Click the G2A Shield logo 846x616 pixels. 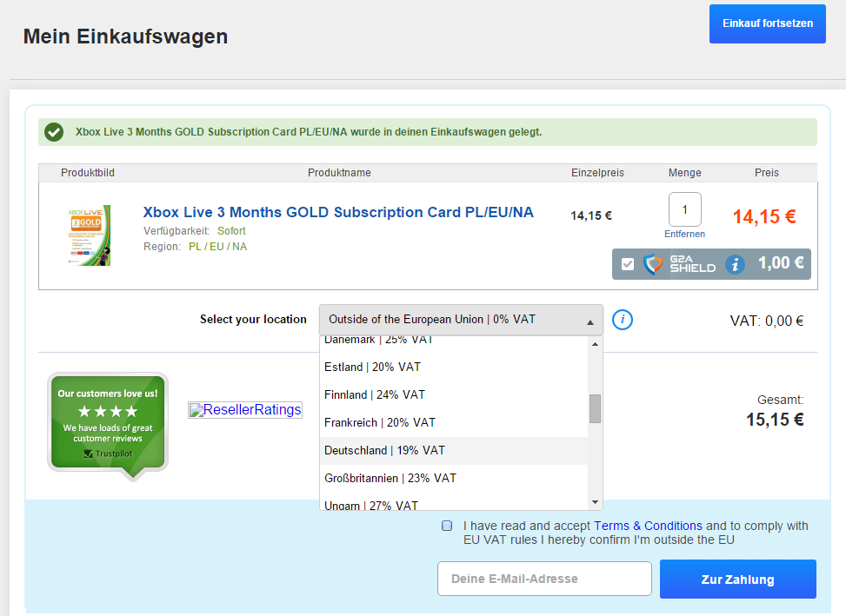679,264
